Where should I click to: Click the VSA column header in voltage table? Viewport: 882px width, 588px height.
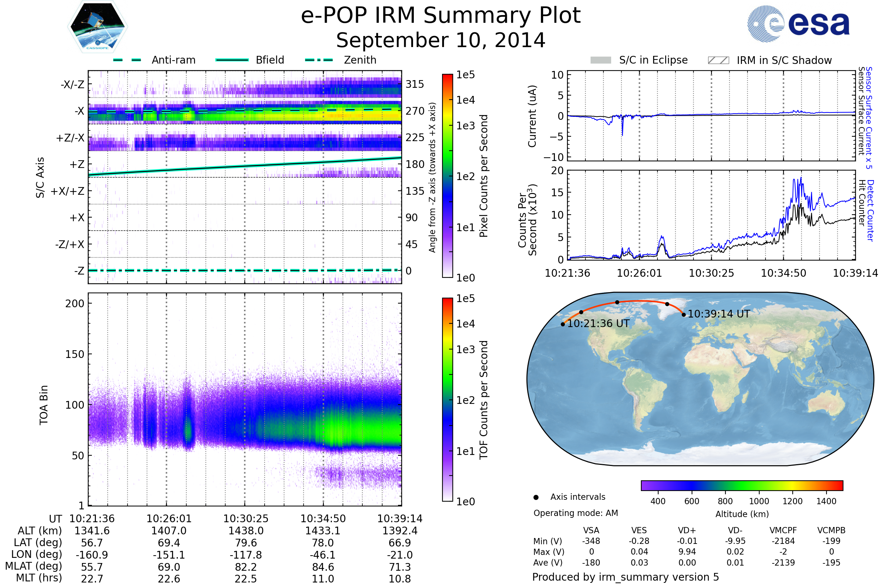coord(591,530)
